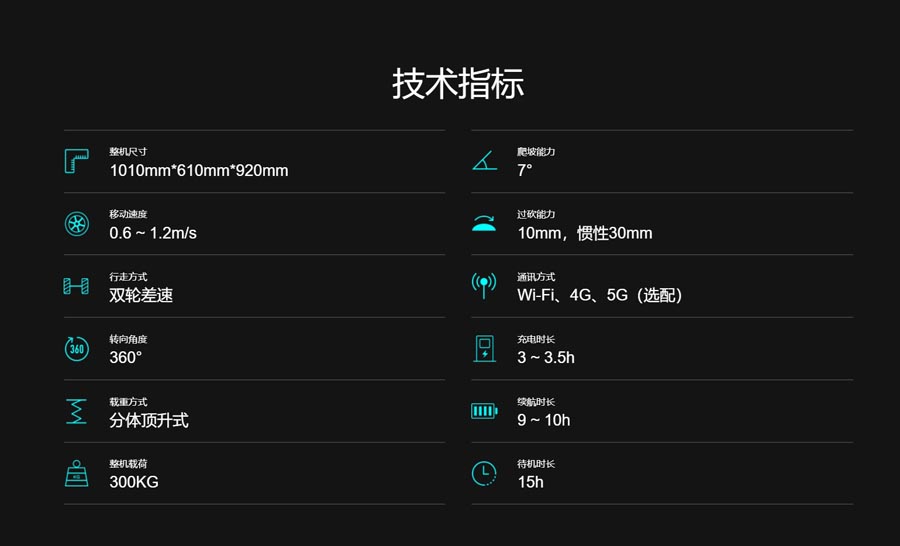The height and width of the screenshot is (546, 900).
Task: Click the 分体顶升式 load method text
Action: pos(149,420)
